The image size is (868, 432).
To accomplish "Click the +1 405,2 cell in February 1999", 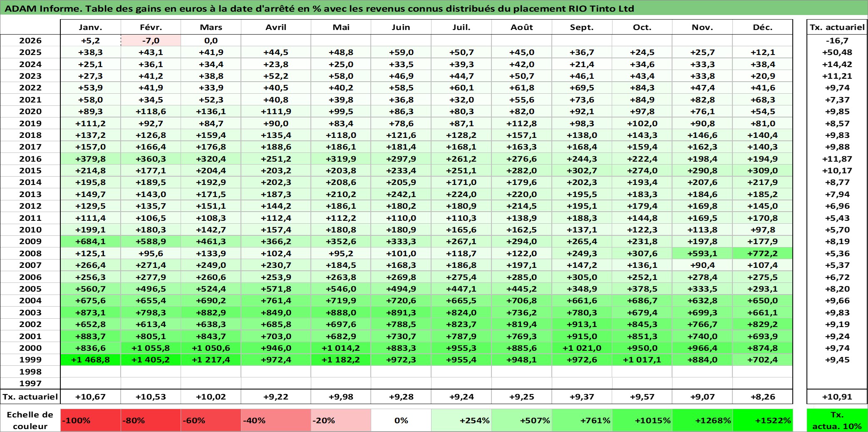I will coord(151,360).
